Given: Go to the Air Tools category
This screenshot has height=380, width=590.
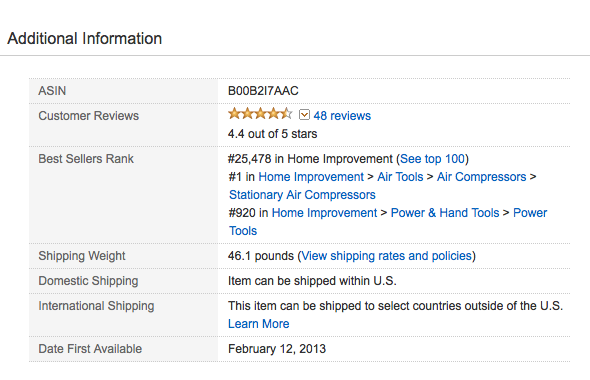Looking at the screenshot, I should click(400, 177).
